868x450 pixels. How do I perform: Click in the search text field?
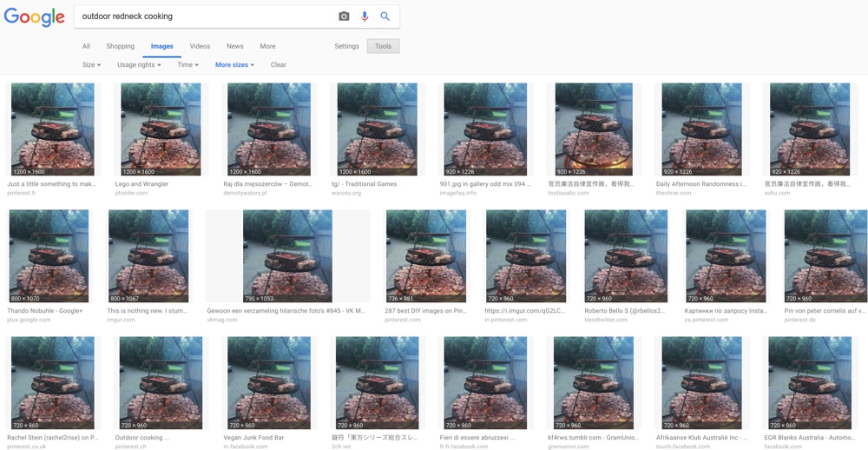tap(204, 17)
